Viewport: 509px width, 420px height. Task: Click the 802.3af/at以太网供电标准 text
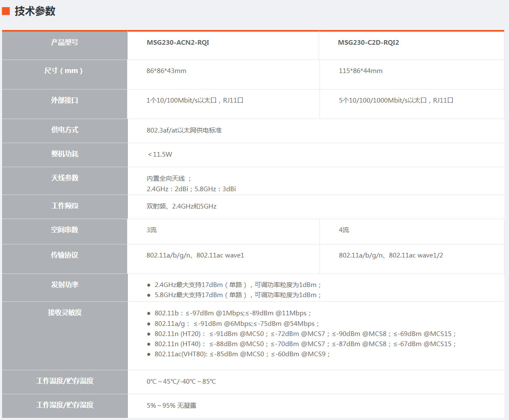(184, 130)
